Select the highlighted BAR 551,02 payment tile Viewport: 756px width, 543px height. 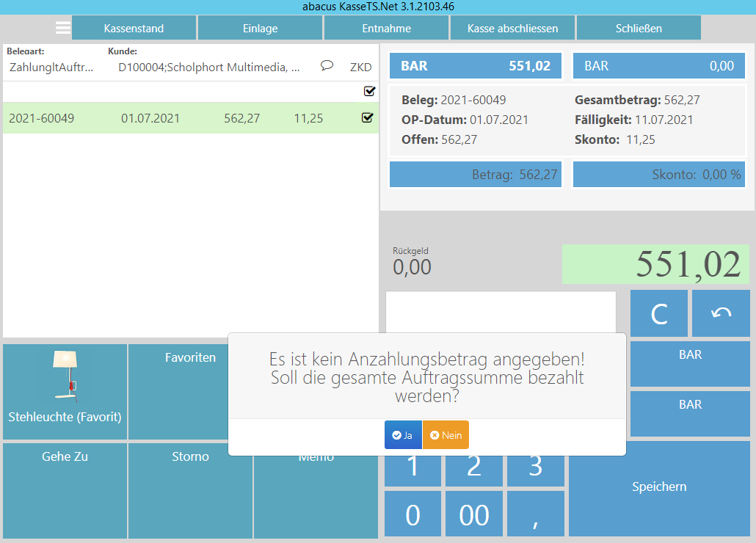475,66
